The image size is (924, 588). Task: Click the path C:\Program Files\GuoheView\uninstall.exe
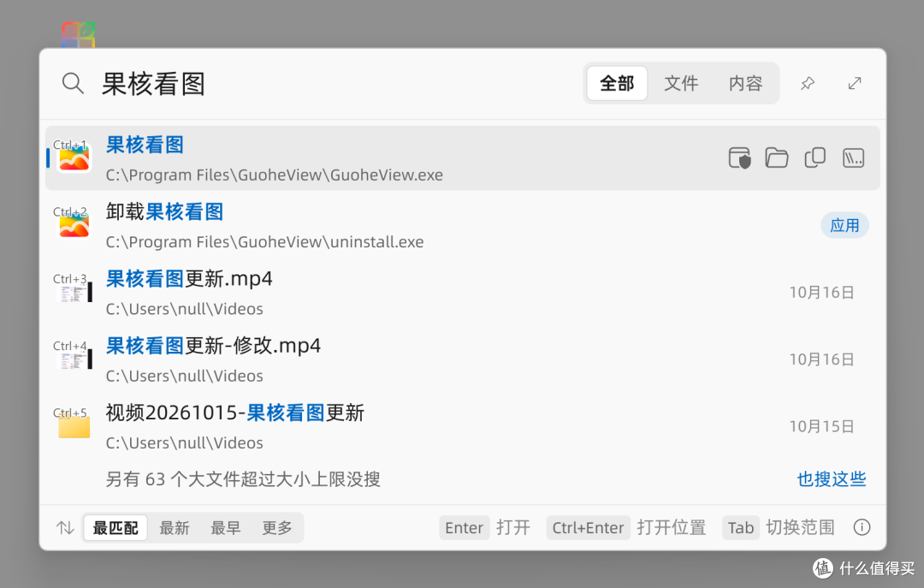pyautogui.click(x=264, y=242)
